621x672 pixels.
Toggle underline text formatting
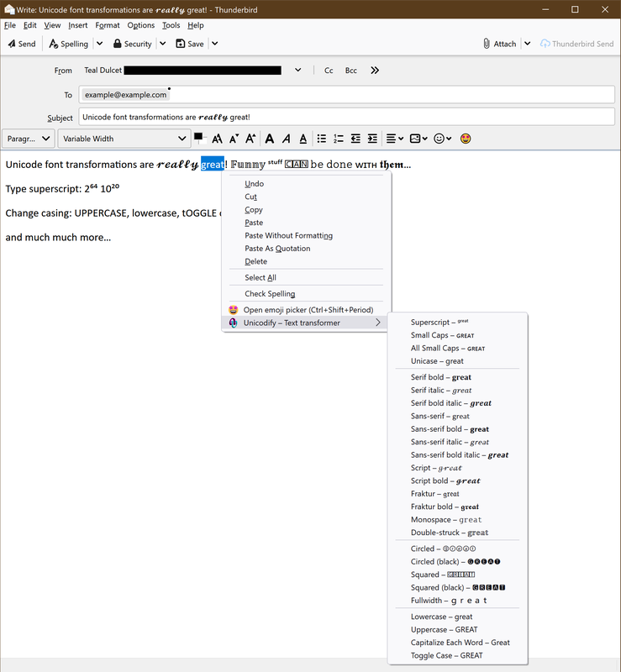(x=303, y=139)
